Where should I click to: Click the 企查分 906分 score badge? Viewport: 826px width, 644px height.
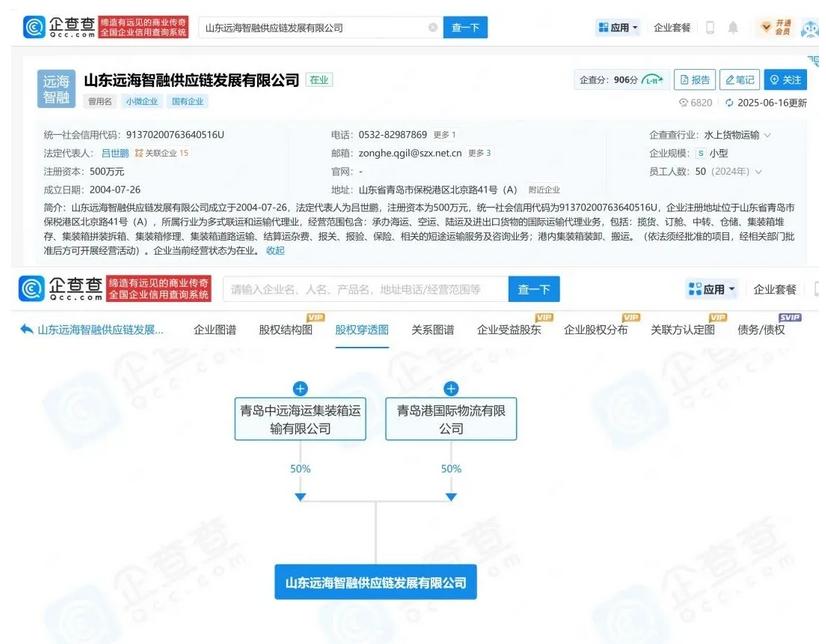622,80
